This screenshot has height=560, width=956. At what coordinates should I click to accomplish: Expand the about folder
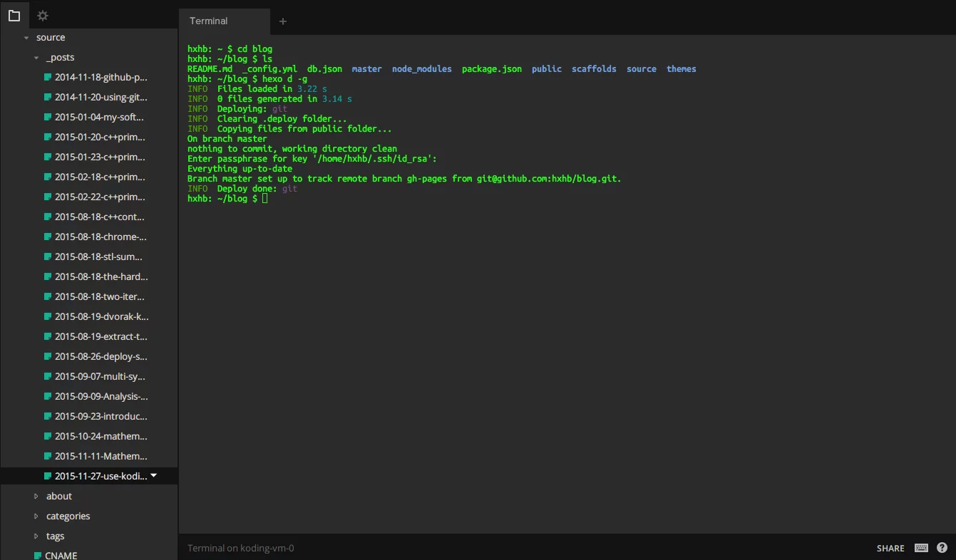(x=36, y=496)
